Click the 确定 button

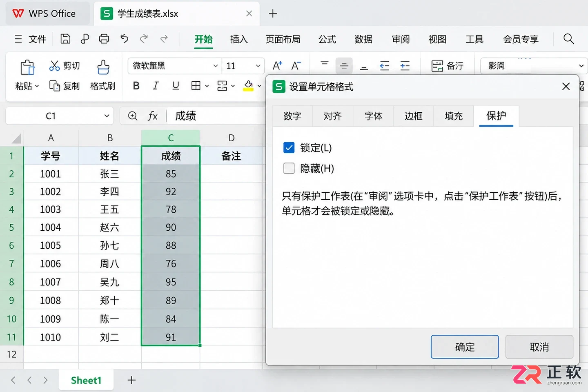pos(465,347)
